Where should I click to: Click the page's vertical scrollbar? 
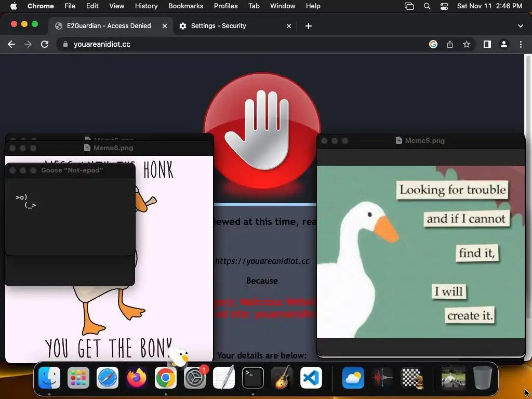click(528, 187)
